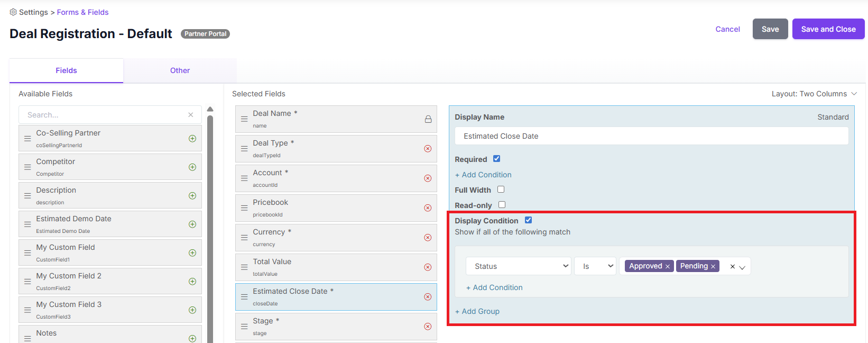Remove Currency from selected fields
The image size is (868, 343).
428,238
